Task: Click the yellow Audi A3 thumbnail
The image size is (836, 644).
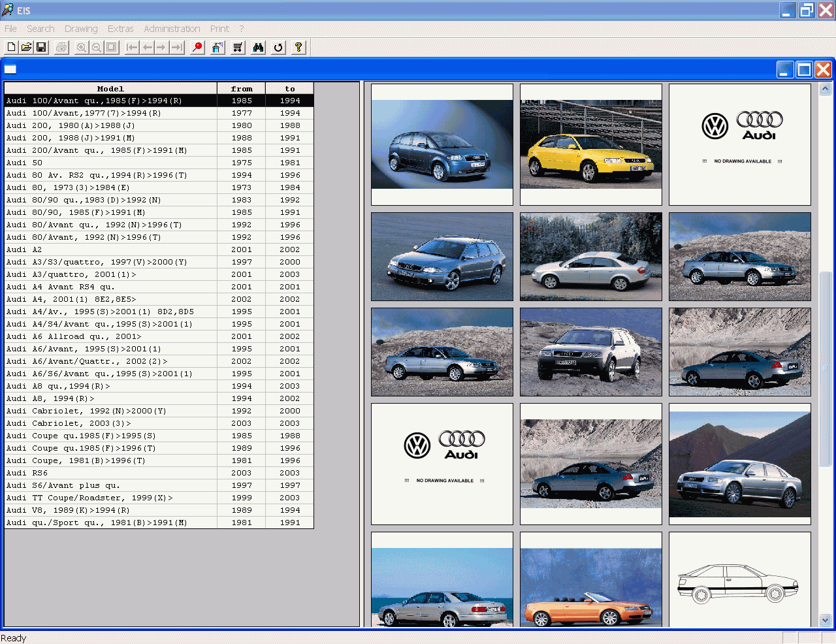Action: coord(591,144)
